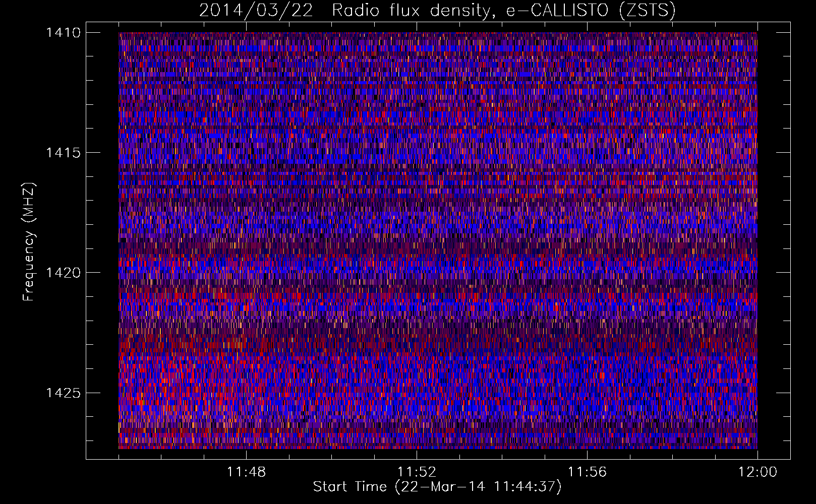The height and width of the screenshot is (504, 816).
Task: Click the 11:48 time tick label
Action: tap(246, 472)
